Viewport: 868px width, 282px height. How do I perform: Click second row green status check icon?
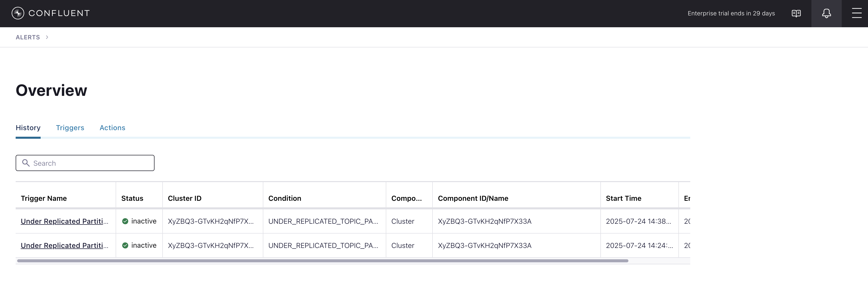click(125, 245)
